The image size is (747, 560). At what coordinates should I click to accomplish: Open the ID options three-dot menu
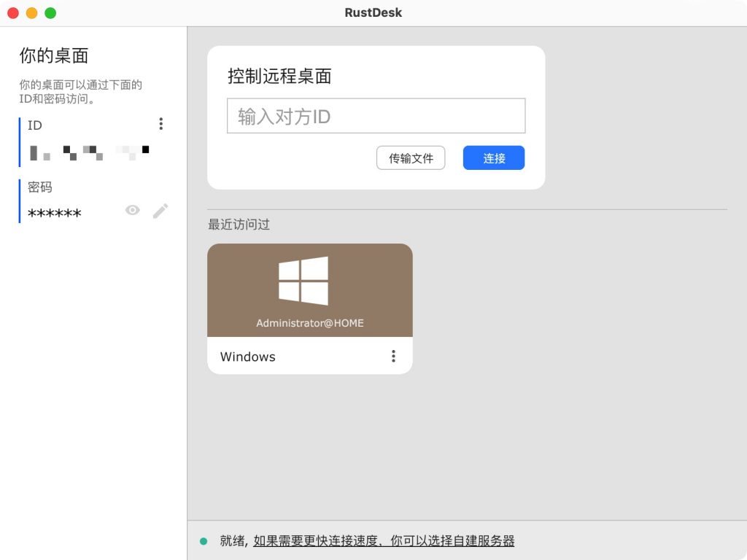pos(161,124)
